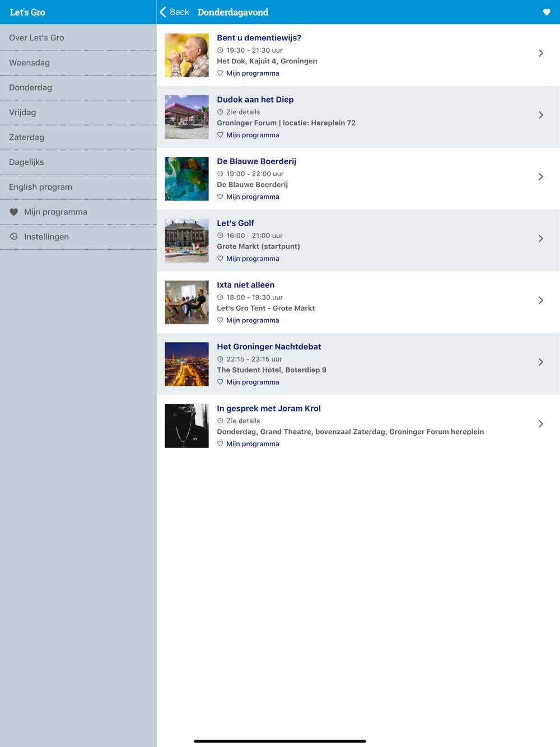Viewport: 560px width, 747px height.
Task: Click The Student Hotel, Boterdiep 9 location
Action: pos(272,370)
